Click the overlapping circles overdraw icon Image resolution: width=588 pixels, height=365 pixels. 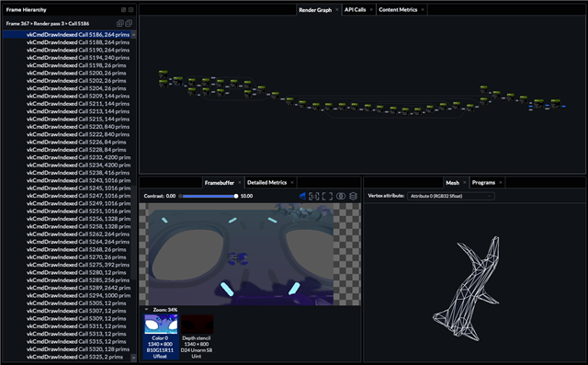point(341,196)
